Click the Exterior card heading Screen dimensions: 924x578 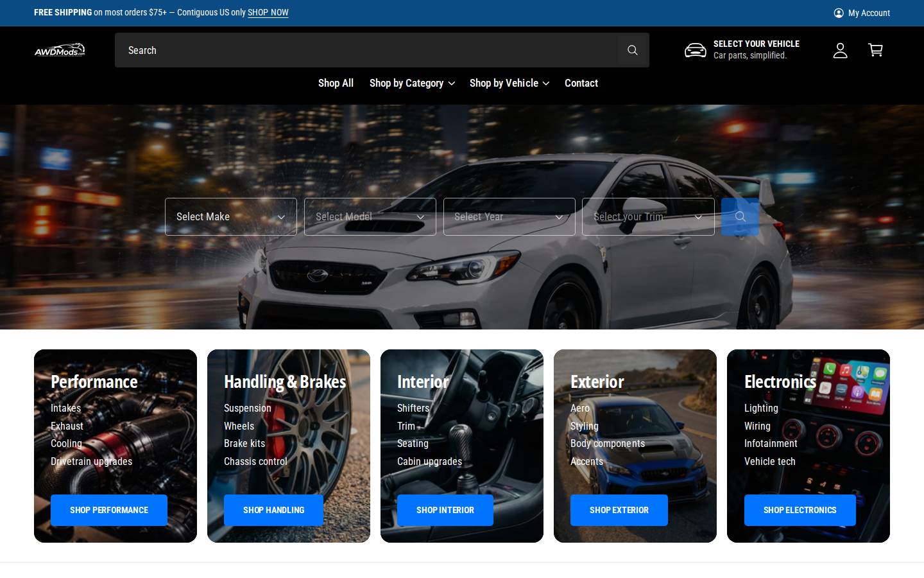point(597,382)
